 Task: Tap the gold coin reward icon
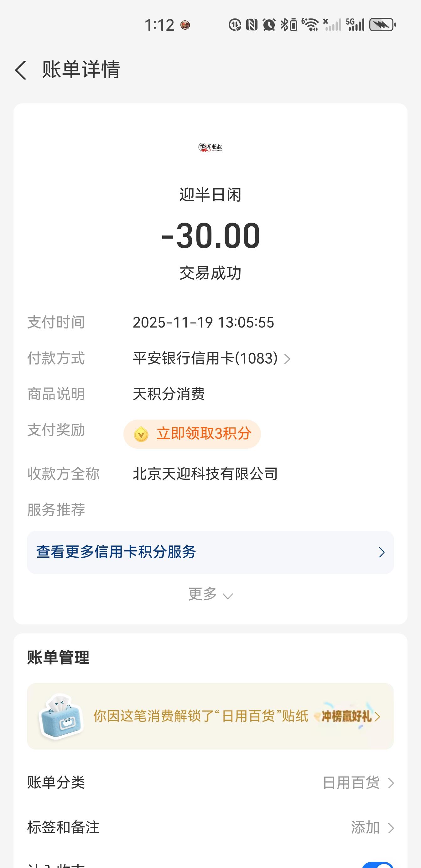pyautogui.click(x=141, y=434)
